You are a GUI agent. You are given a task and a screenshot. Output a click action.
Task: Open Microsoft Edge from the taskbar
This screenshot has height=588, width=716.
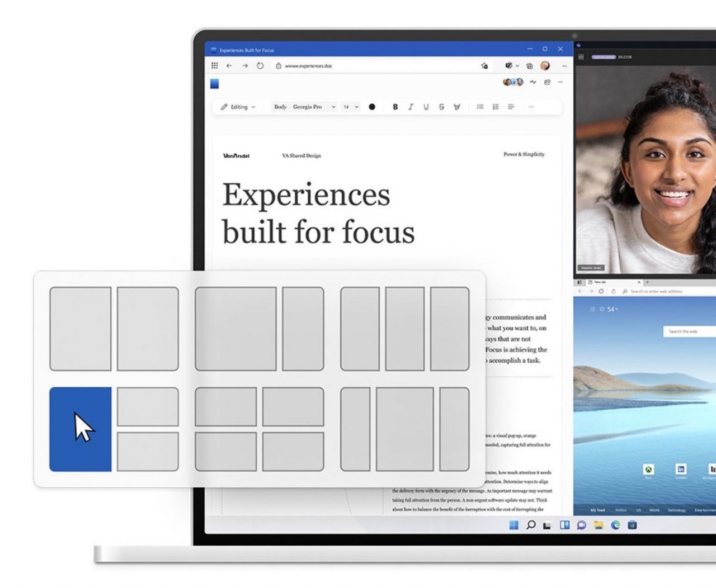(x=615, y=525)
